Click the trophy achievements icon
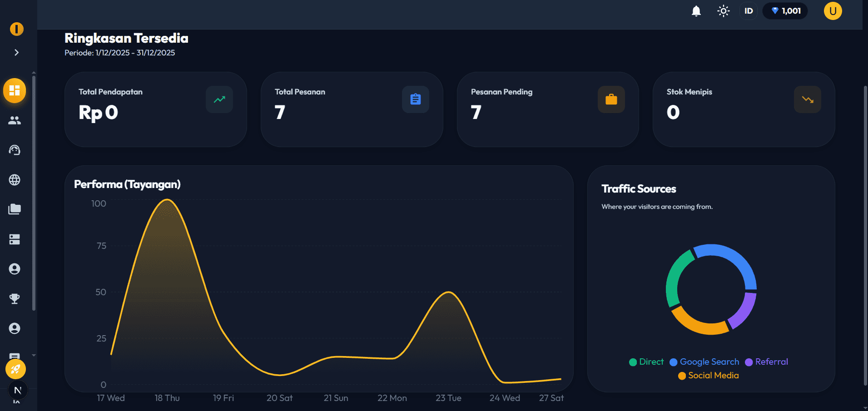The image size is (868, 411). 15,298
